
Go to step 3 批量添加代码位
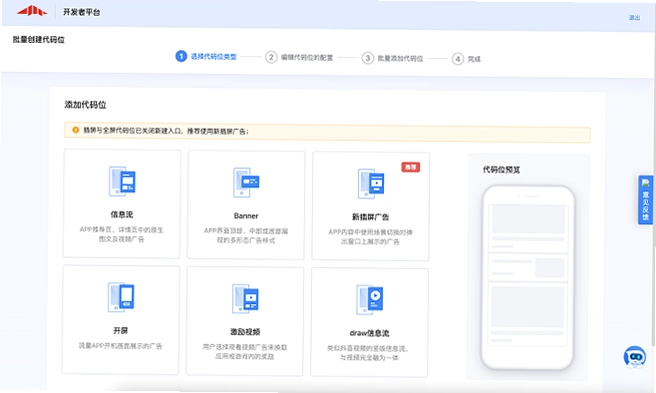pos(392,58)
